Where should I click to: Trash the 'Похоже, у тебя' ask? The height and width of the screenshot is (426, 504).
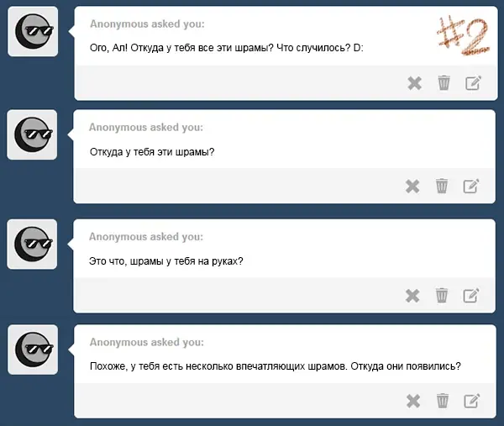coord(443,401)
